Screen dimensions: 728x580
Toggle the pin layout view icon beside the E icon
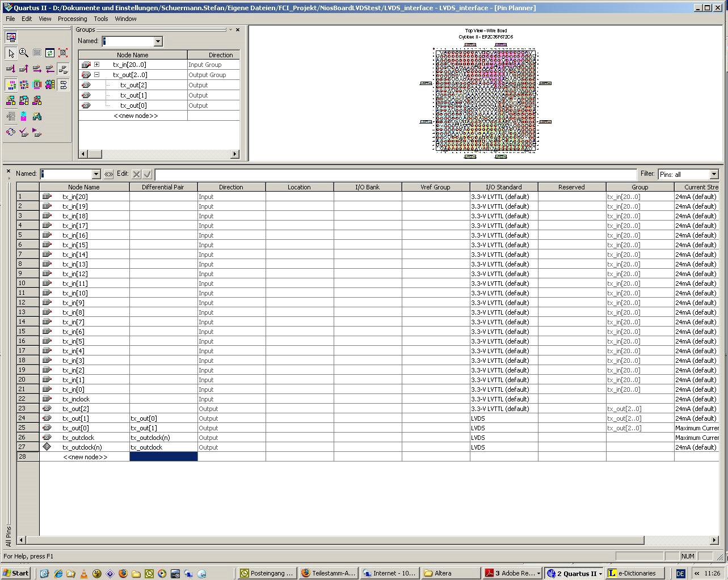[x=50, y=84]
